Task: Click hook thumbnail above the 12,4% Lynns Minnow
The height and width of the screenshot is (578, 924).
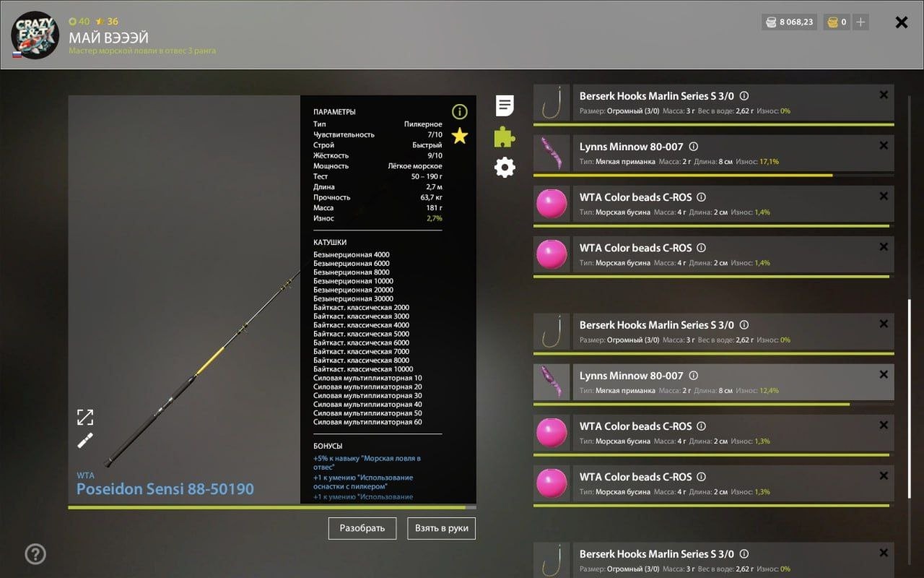Action: point(552,332)
